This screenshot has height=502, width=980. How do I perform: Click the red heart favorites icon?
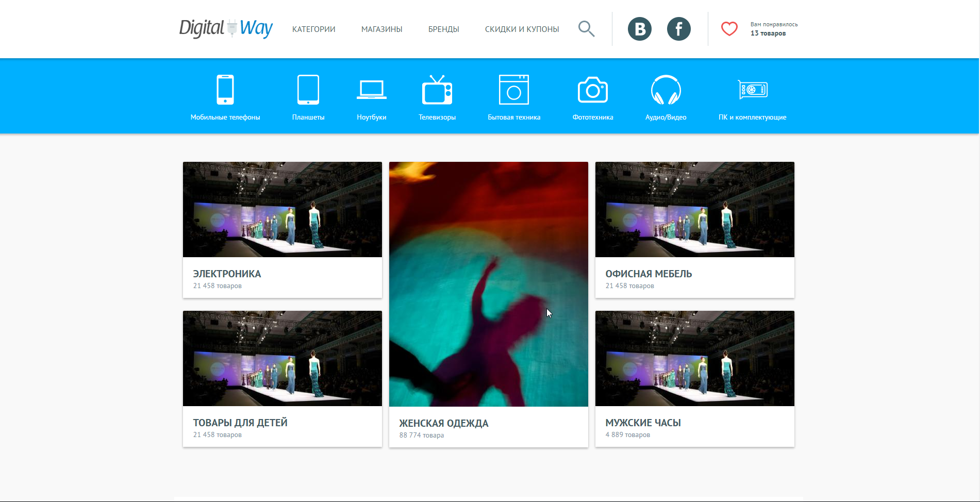(x=729, y=29)
